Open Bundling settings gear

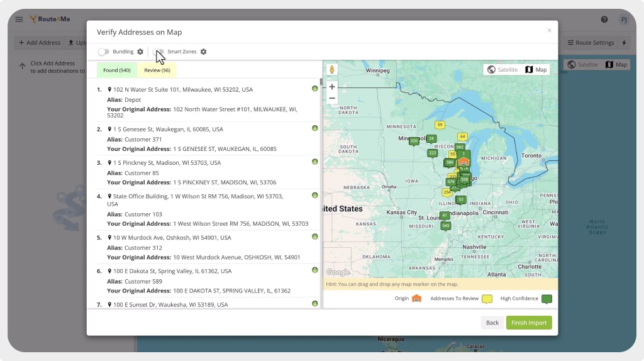tap(140, 52)
